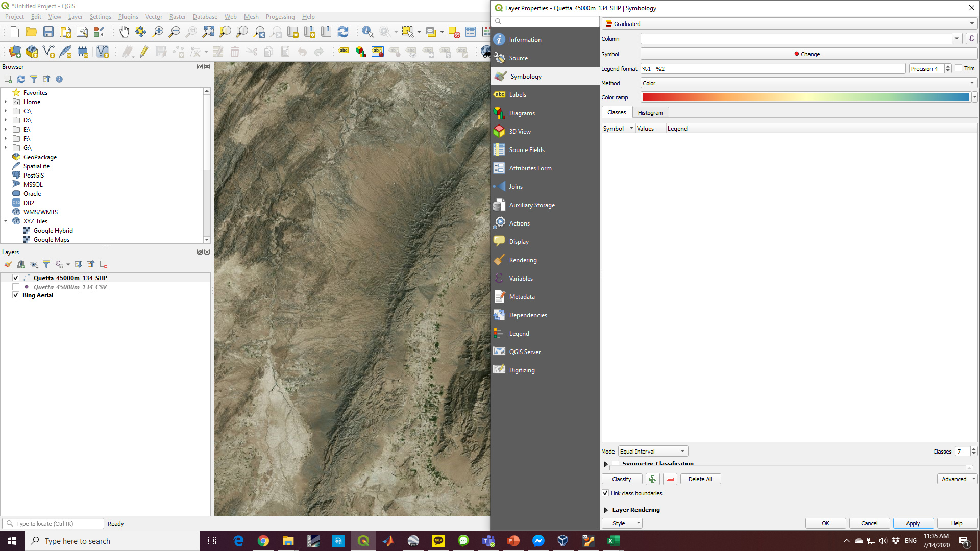Image resolution: width=980 pixels, height=551 pixels.
Task: Click the Save Project icon
Action: (48, 32)
